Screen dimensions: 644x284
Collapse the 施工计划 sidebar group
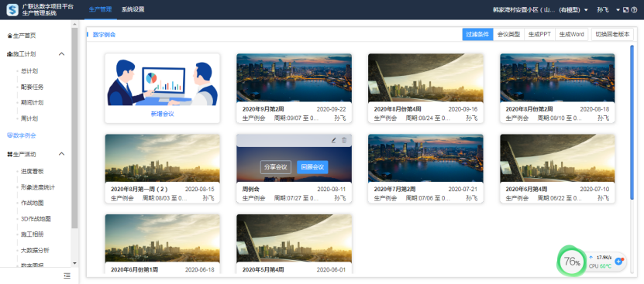point(61,53)
